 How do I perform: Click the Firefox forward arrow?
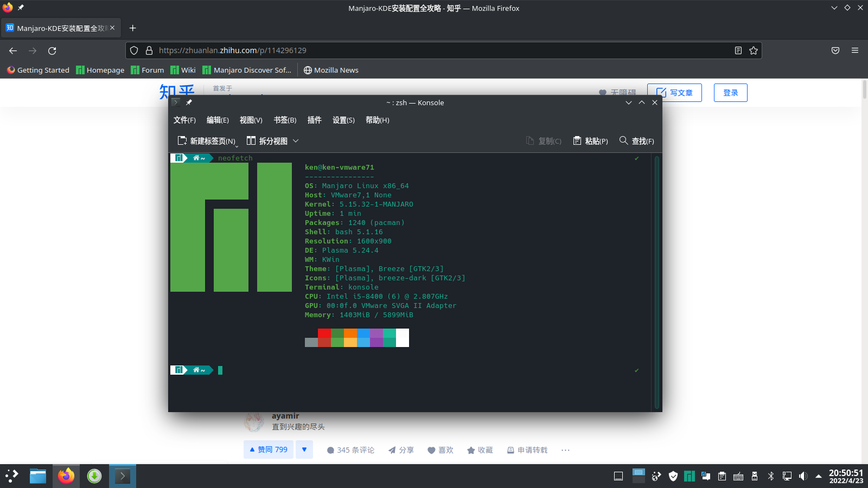pyautogui.click(x=33, y=50)
